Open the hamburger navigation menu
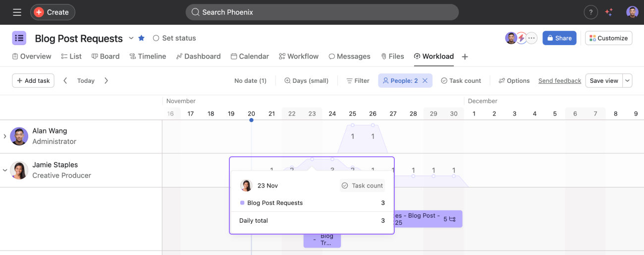The height and width of the screenshot is (255, 644). 17,12
